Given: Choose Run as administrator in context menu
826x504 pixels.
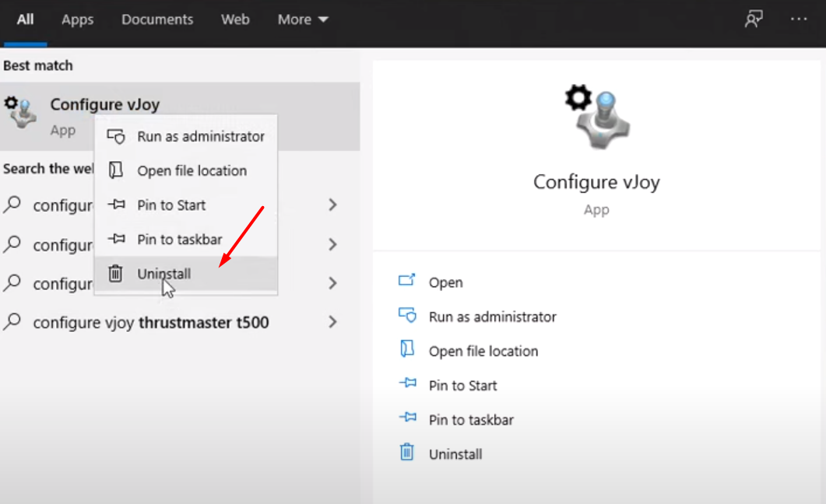Looking at the screenshot, I should [186, 136].
